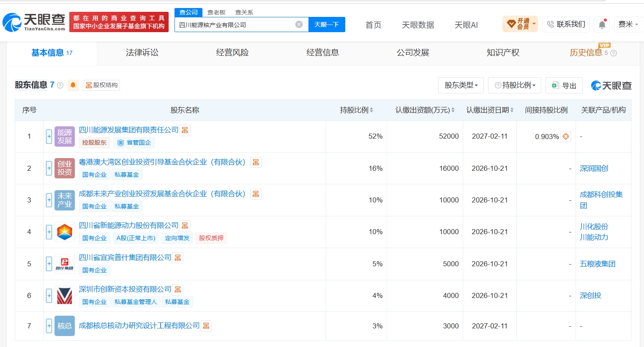
Task: Switch to the 基本信息 tab
Action: pos(52,53)
